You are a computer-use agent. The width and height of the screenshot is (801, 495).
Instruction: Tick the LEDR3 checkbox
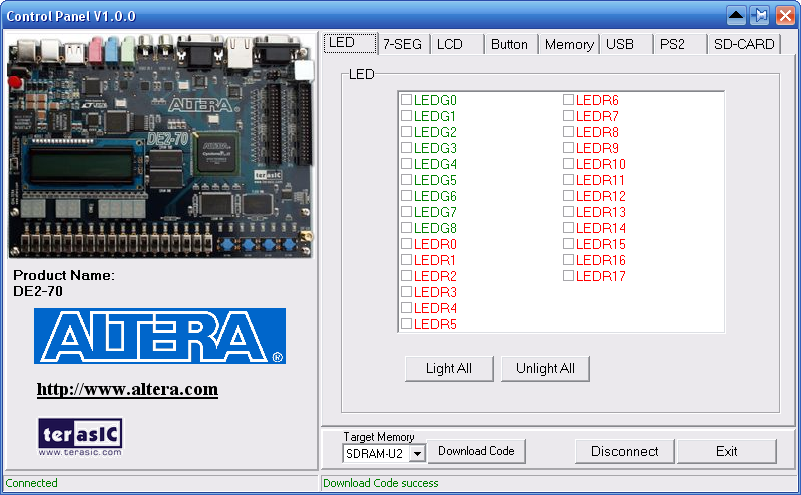[406, 292]
